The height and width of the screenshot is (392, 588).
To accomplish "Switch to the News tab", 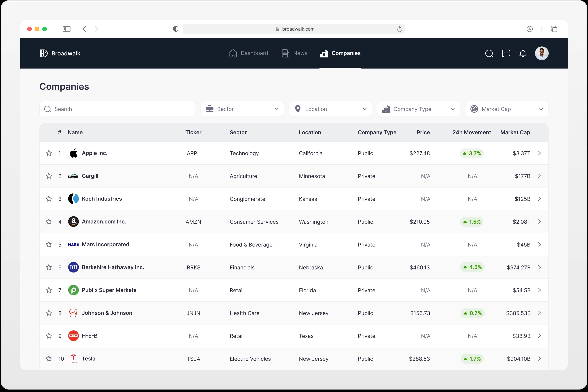I will (294, 53).
